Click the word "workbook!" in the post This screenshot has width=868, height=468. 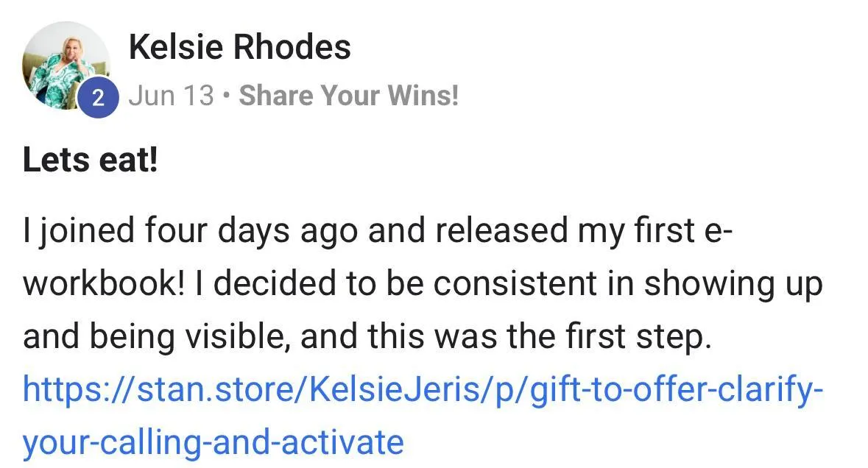click(x=104, y=283)
